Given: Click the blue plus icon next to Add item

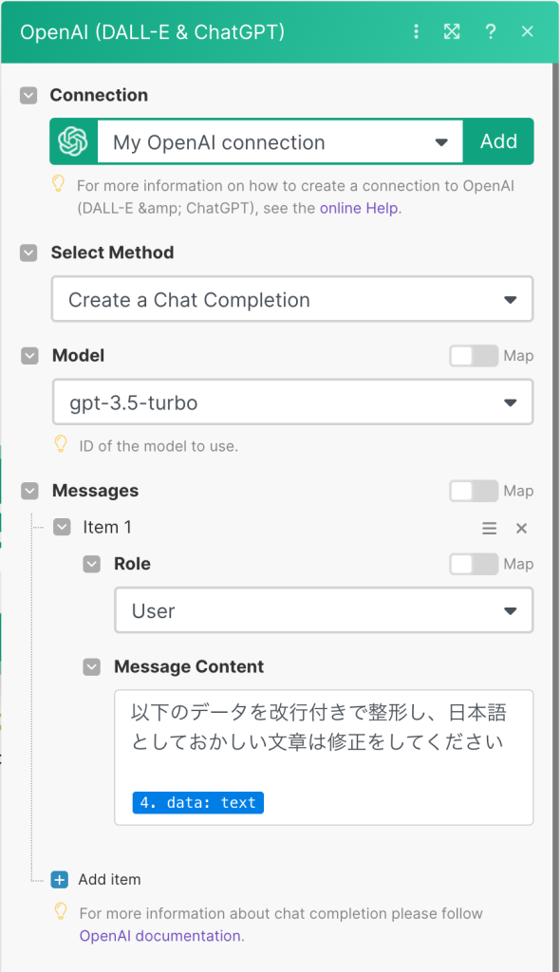Looking at the screenshot, I should [60, 880].
